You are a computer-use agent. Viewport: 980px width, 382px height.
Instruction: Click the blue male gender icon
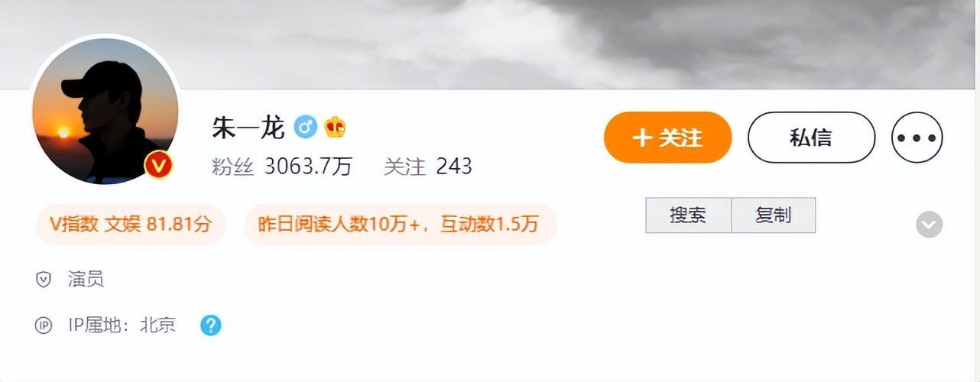point(306,127)
